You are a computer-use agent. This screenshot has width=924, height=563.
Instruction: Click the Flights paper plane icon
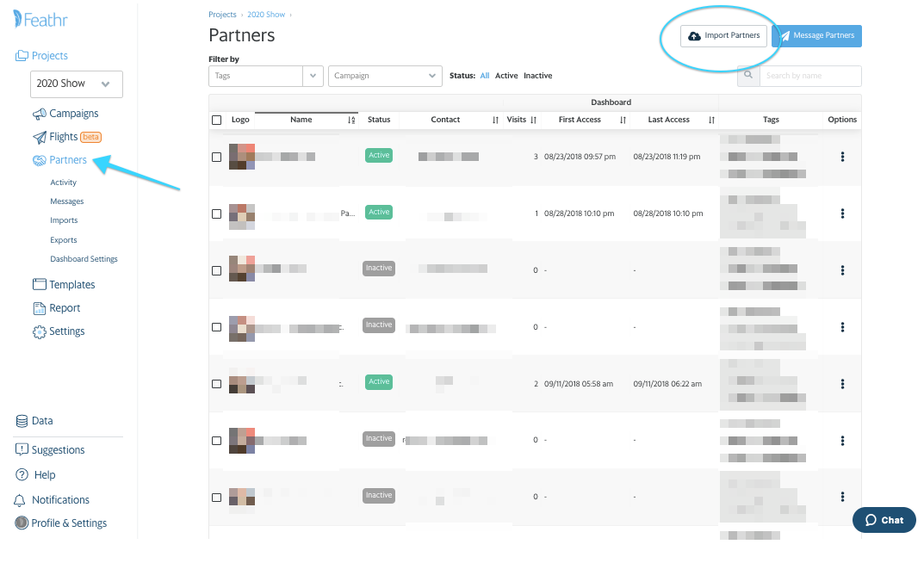[40, 137]
